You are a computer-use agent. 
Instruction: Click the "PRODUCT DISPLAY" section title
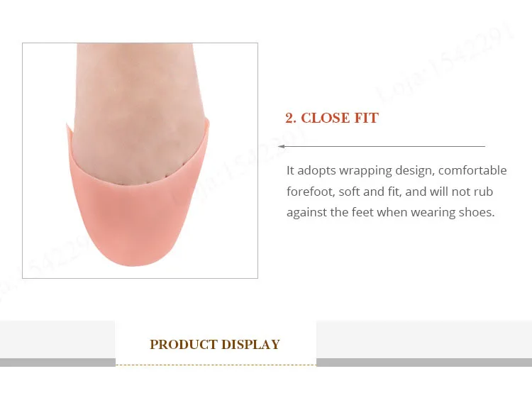215,344
